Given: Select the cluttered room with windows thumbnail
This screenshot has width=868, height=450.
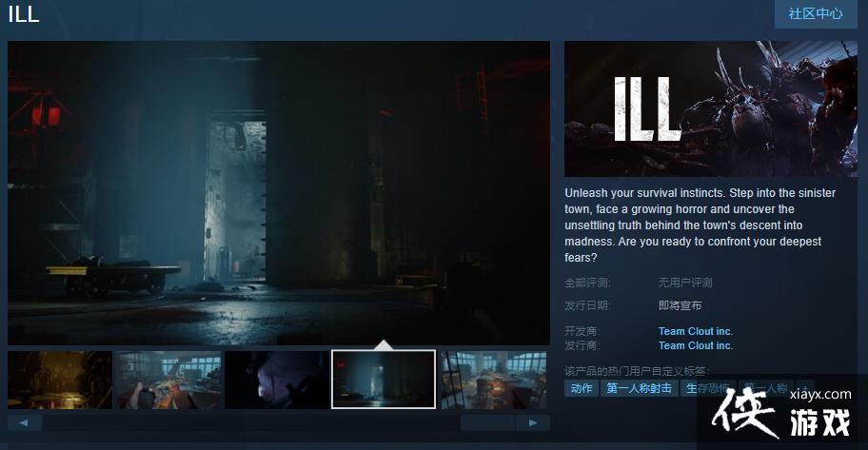Looking at the screenshot, I should (x=494, y=380).
